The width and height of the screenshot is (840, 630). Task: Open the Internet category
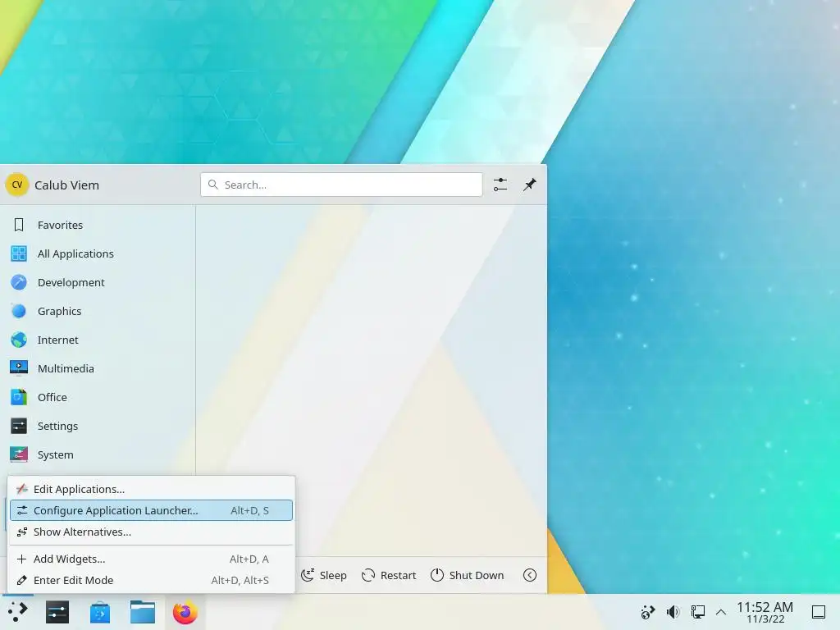point(98,340)
